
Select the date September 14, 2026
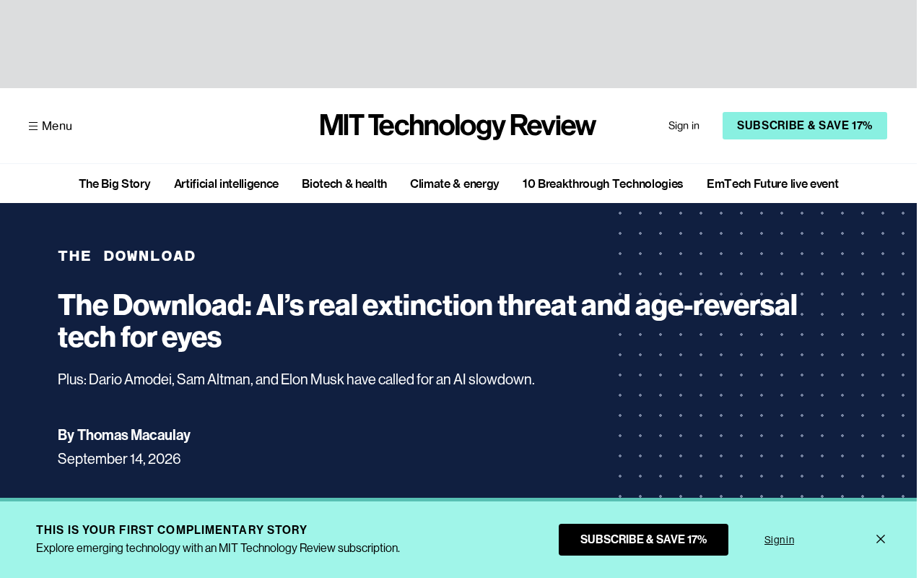119,459
